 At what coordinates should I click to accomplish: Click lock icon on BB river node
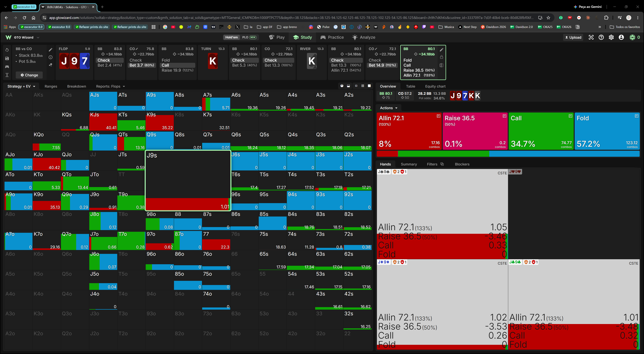pos(442,57)
